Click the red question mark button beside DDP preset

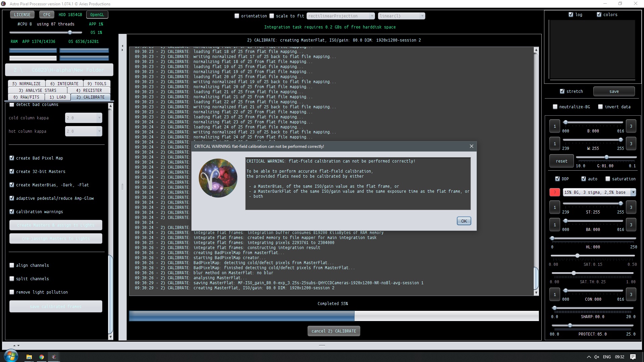(554, 192)
